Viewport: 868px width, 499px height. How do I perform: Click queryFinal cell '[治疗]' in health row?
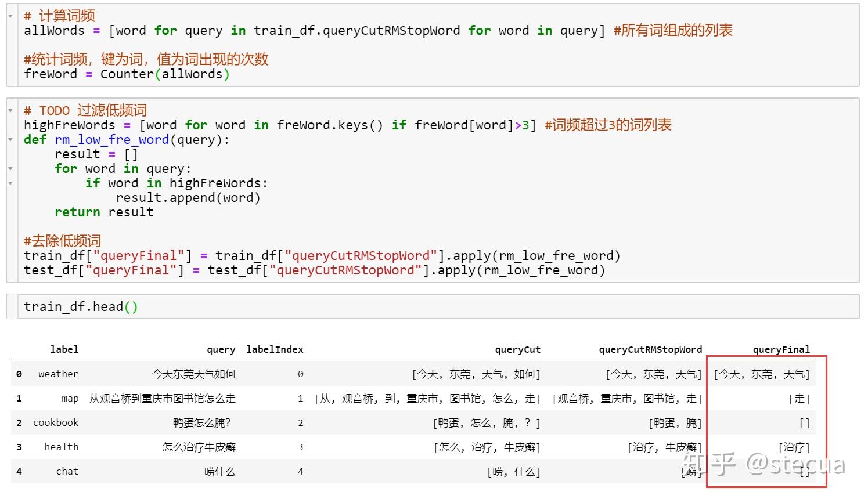coord(794,447)
